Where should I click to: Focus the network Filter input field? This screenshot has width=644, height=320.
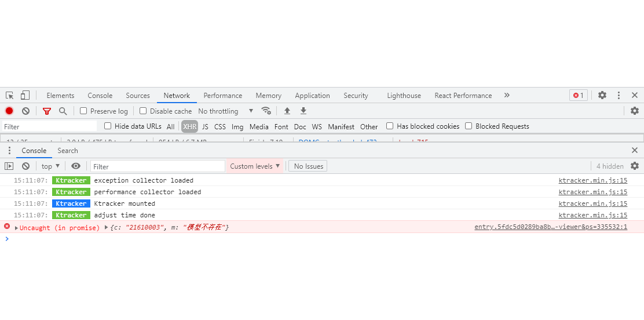click(49, 126)
